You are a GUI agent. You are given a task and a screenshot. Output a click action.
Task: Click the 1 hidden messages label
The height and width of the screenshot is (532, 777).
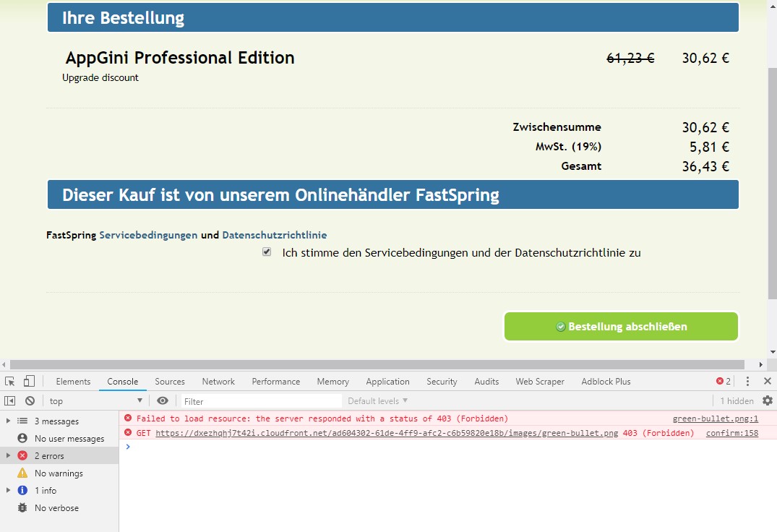click(737, 400)
